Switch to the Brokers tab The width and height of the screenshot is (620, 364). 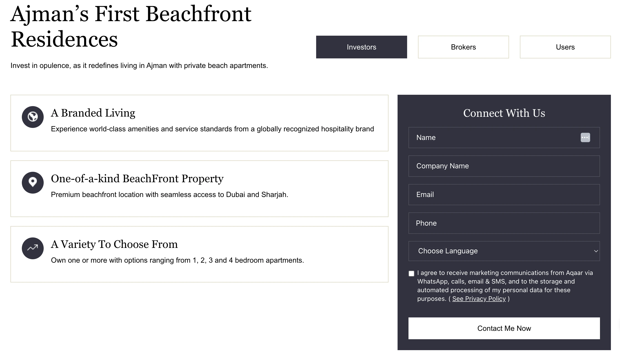[463, 47]
